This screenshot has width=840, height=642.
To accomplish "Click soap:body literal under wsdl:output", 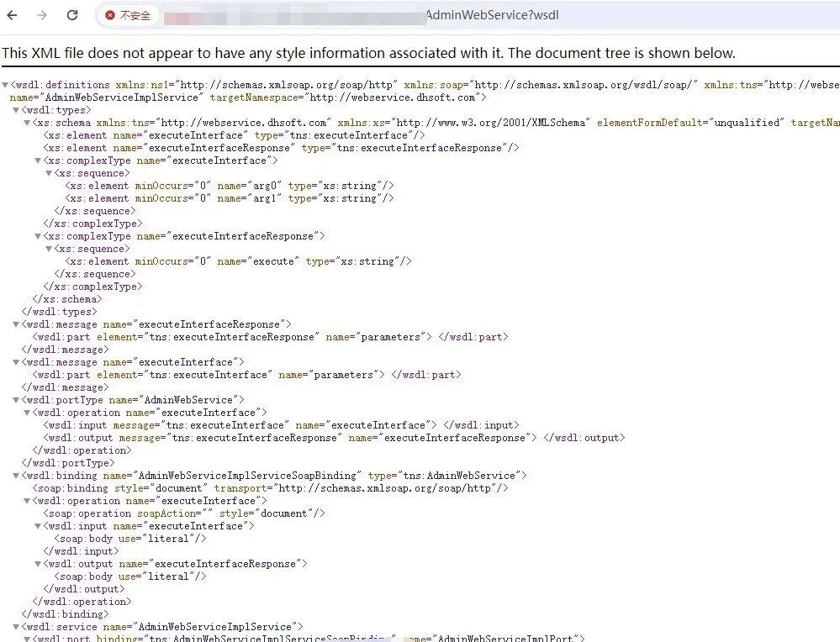I will click(130, 576).
